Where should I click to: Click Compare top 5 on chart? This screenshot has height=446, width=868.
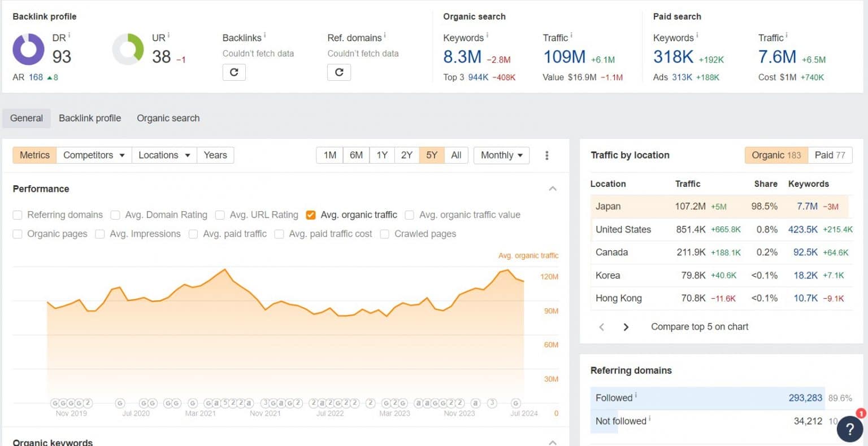coord(699,326)
